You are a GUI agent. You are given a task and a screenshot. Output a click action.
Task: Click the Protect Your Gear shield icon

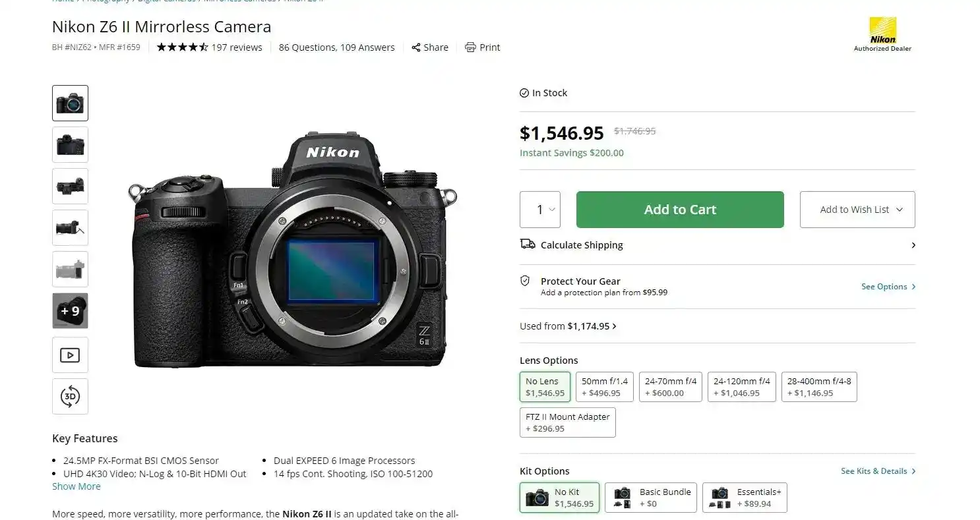(525, 281)
